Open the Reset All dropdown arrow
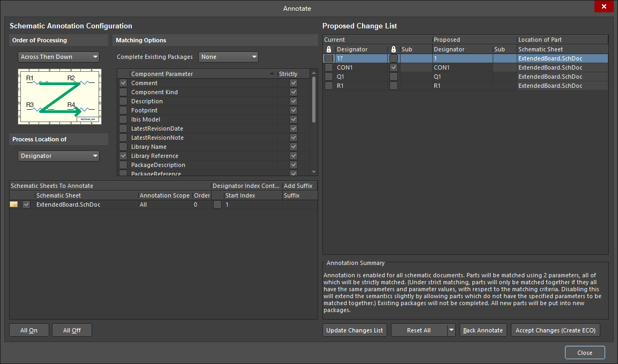The height and width of the screenshot is (364, 618). tap(451, 330)
